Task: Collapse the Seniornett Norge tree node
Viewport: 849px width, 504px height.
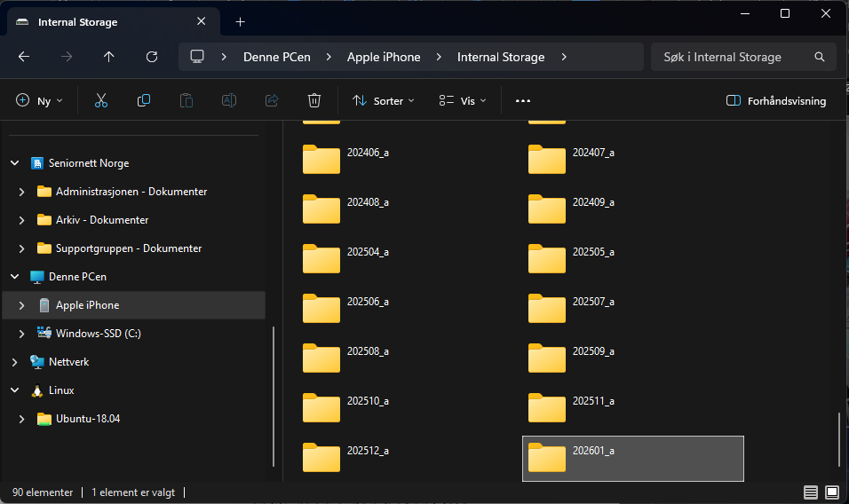Action: click(14, 163)
